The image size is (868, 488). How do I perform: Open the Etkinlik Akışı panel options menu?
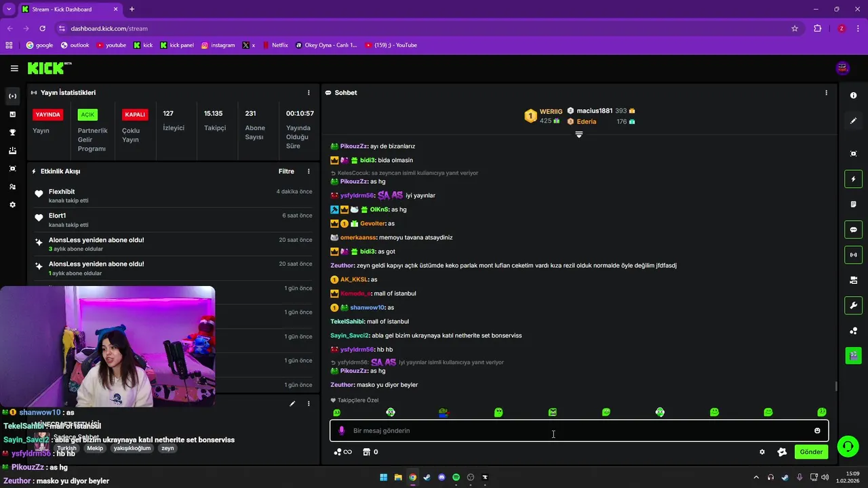click(x=309, y=171)
